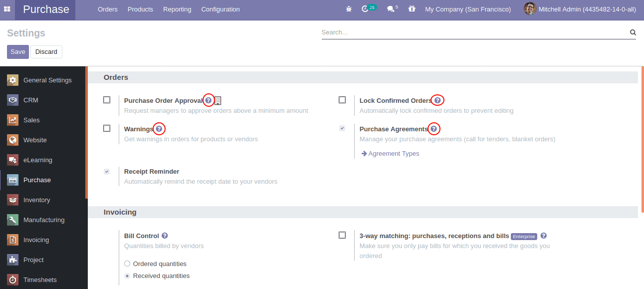This screenshot has height=289, width=644.
Task: Enable Purchase Order Approval checkbox
Action: [107, 100]
